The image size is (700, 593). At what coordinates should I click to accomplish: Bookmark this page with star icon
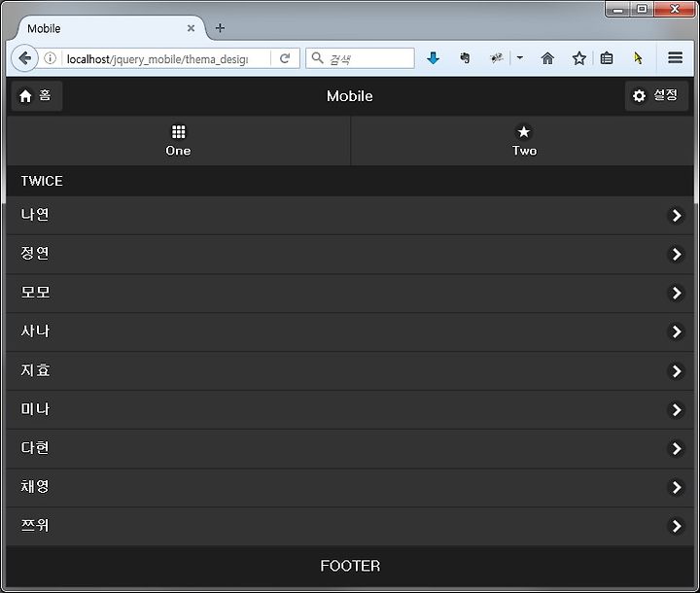pos(579,58)
